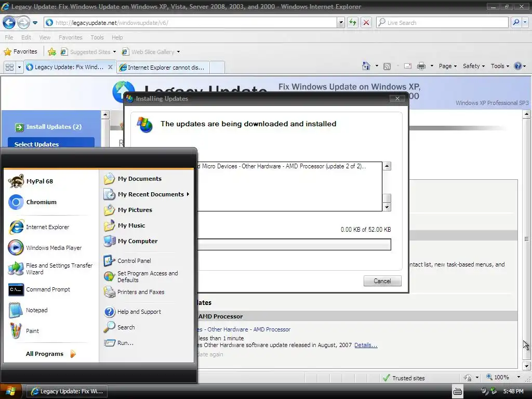Open the File menu
532x399 pixels.
pos(9,37)
